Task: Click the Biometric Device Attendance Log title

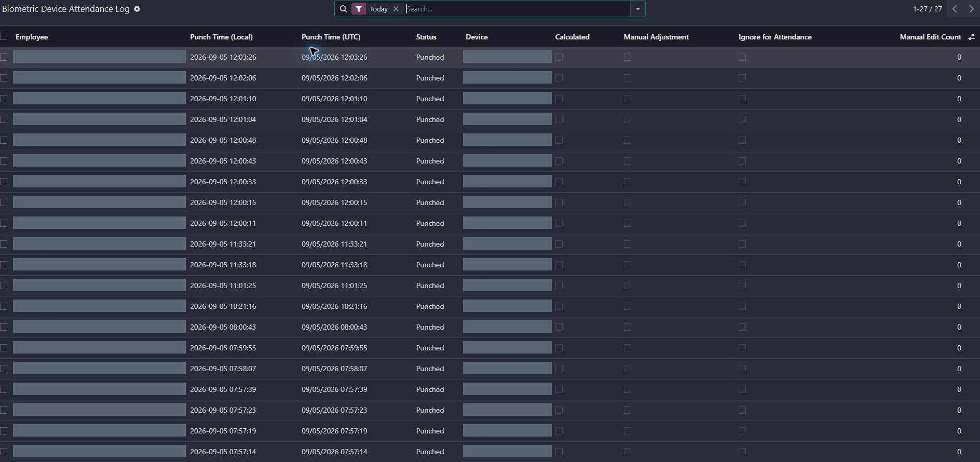Action: (66, 9)
